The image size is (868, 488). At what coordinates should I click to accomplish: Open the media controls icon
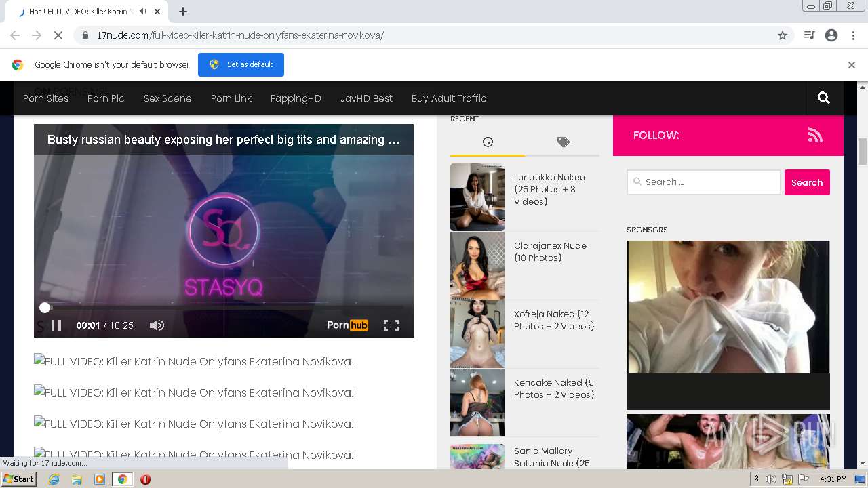coord(809,35)
